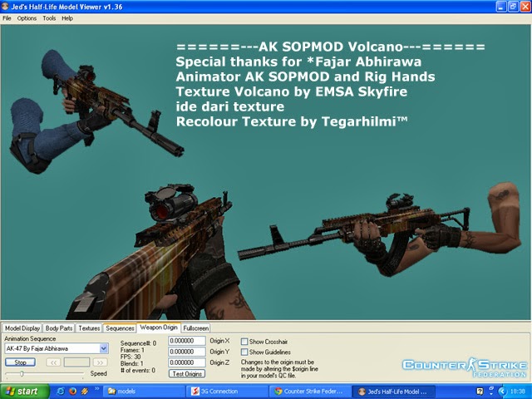
Task: Click the model viewer title bar icon
Action: pos(5,7)
